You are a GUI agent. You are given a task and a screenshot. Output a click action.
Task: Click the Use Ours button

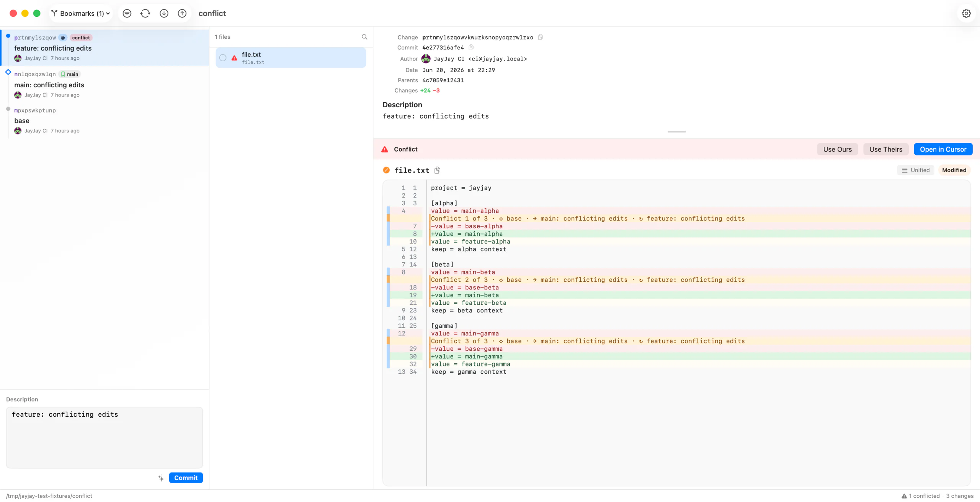pos(837,149)
